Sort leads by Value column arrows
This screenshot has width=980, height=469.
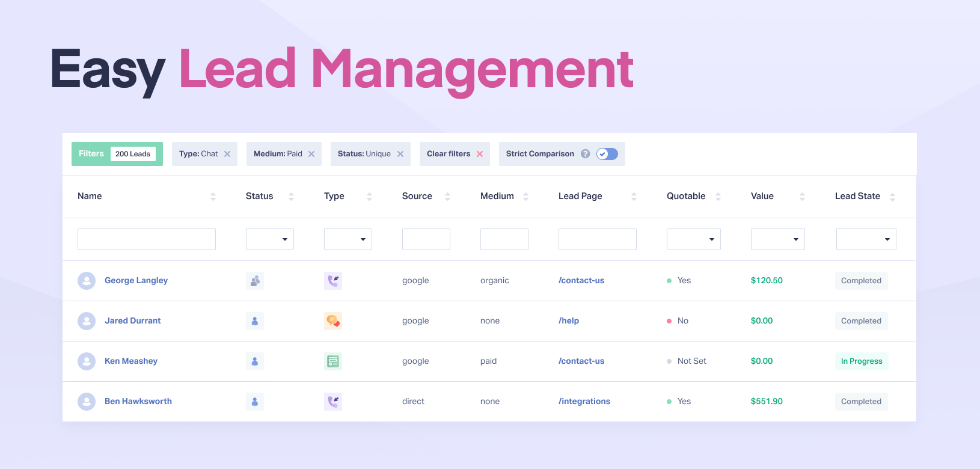click(x=802, y=197)
